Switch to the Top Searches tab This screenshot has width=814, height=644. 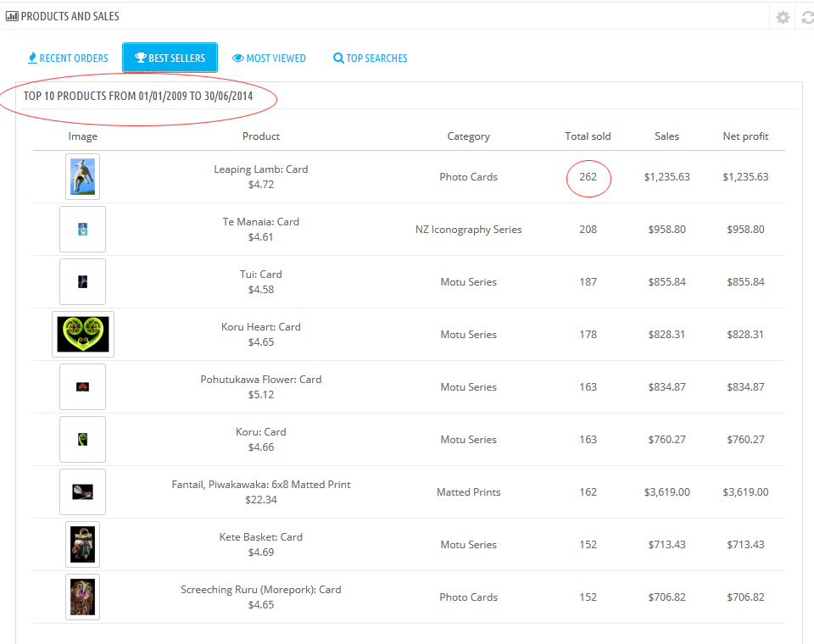point(371,58)
